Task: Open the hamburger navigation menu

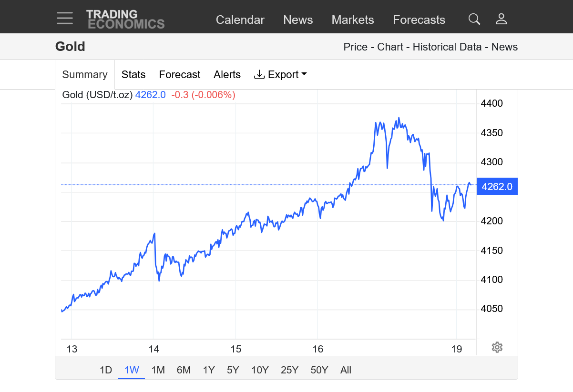Action: 65,19
